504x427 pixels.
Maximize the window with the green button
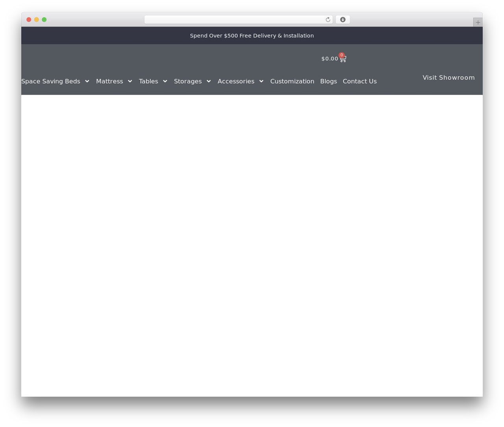click(44, 20)
